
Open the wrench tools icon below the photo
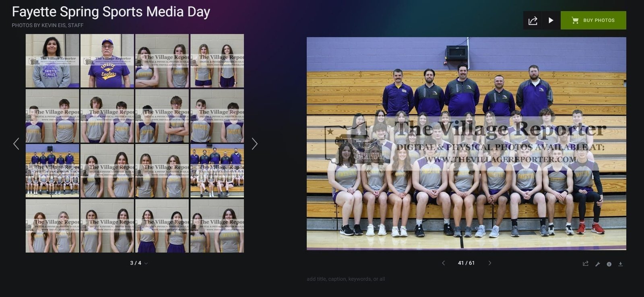(598, 264)
